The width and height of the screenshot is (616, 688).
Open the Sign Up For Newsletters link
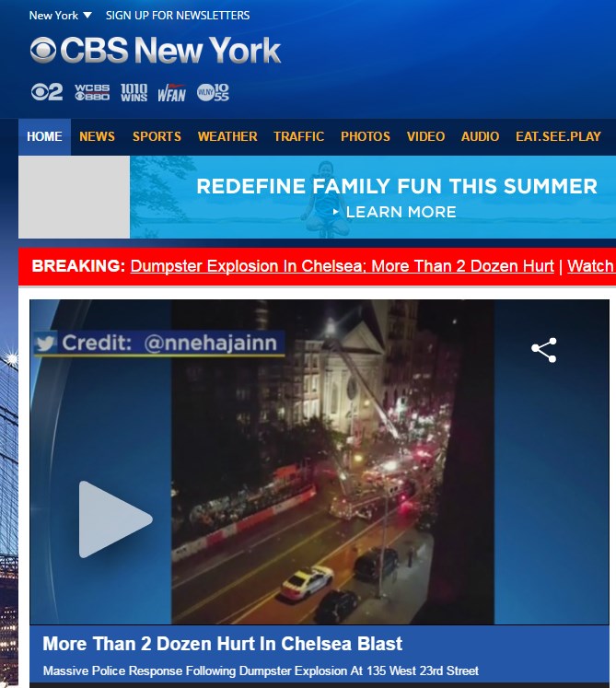pos(178,16)
